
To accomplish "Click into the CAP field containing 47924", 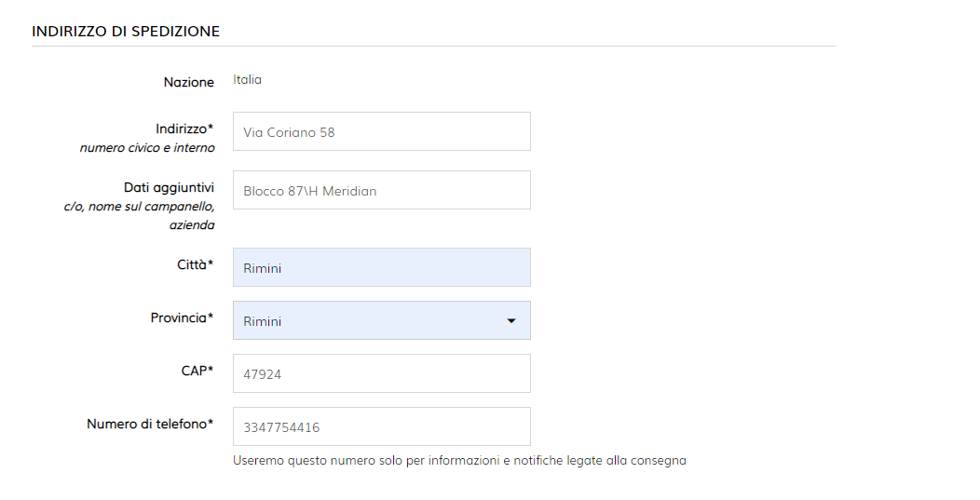I will [381, 373].
